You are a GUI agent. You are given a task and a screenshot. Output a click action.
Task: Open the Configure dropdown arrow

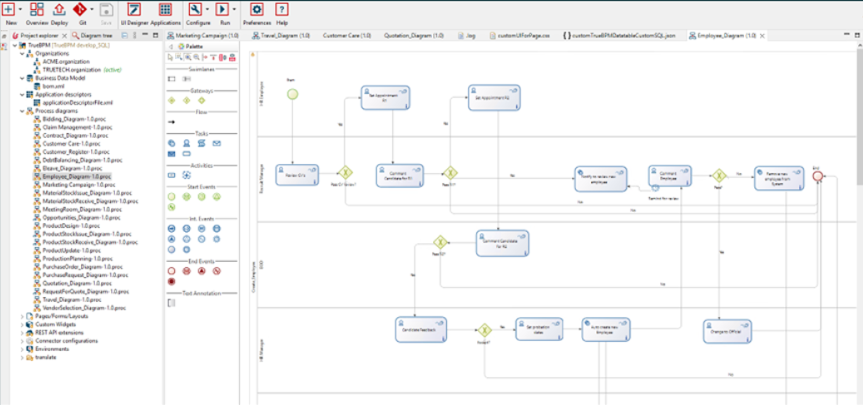point(207,9)
